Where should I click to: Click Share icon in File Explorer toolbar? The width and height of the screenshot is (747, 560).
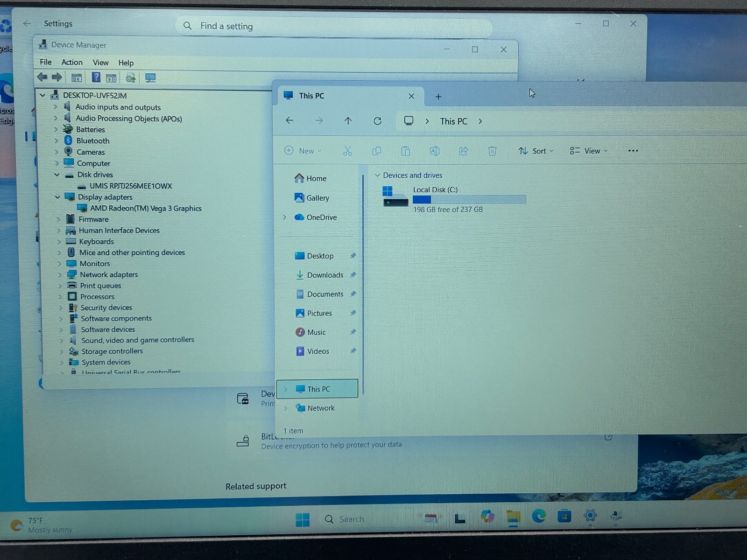pos(463,151)
